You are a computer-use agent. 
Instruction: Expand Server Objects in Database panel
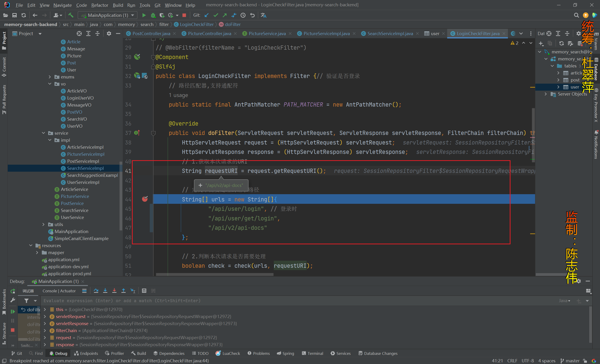coord(545,94)
